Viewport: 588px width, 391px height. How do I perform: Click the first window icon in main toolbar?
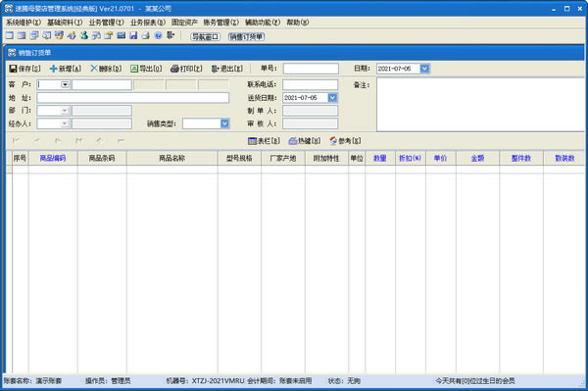[x=10, y=35]
